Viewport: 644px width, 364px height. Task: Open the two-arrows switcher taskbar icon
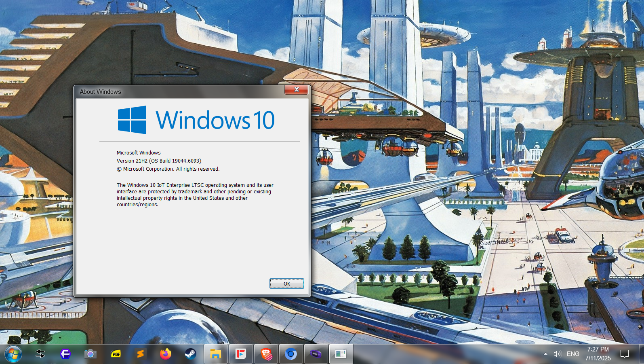(40, 354)
